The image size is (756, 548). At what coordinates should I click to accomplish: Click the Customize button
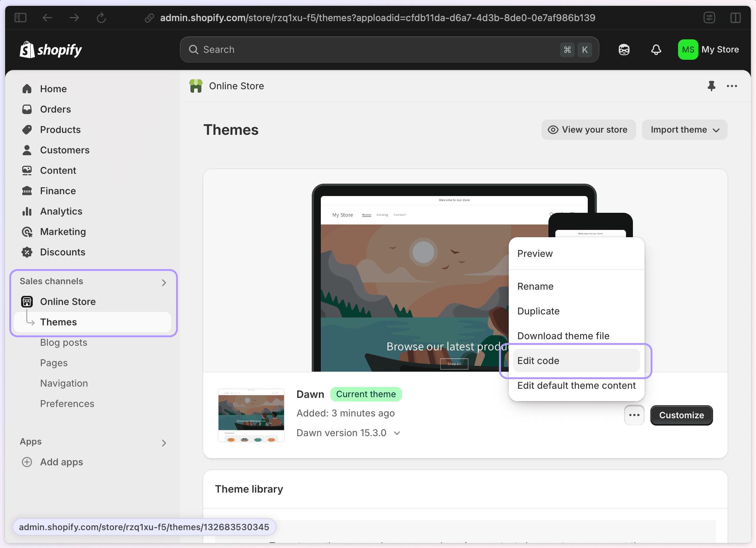click(681, 415)
